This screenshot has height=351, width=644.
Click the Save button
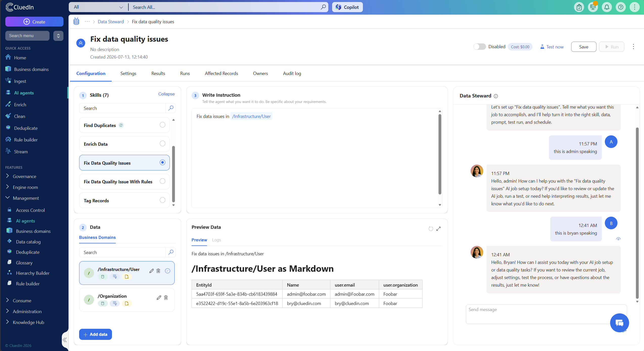[584, 47]
